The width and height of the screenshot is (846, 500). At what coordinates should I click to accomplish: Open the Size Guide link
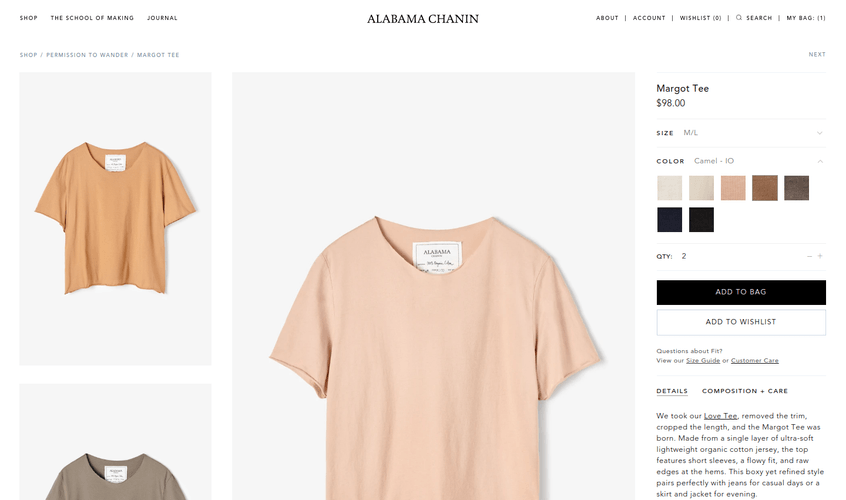[x=703, y=360]
